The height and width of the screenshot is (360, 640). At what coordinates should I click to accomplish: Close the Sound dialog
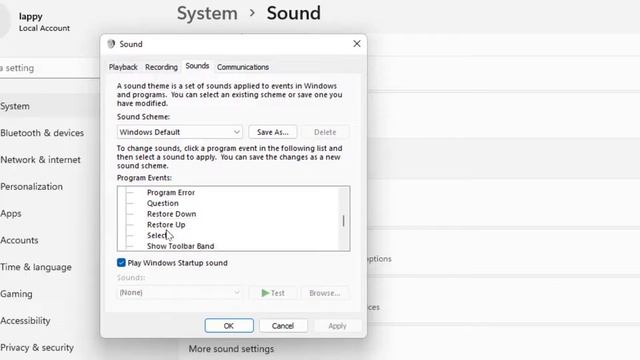[357, 44]
